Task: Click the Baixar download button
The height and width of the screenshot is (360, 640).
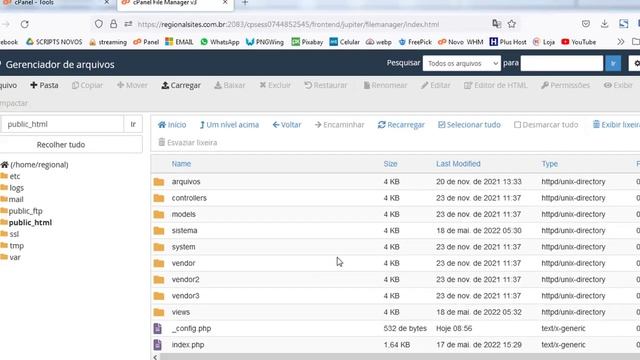Action: point(230,85)
